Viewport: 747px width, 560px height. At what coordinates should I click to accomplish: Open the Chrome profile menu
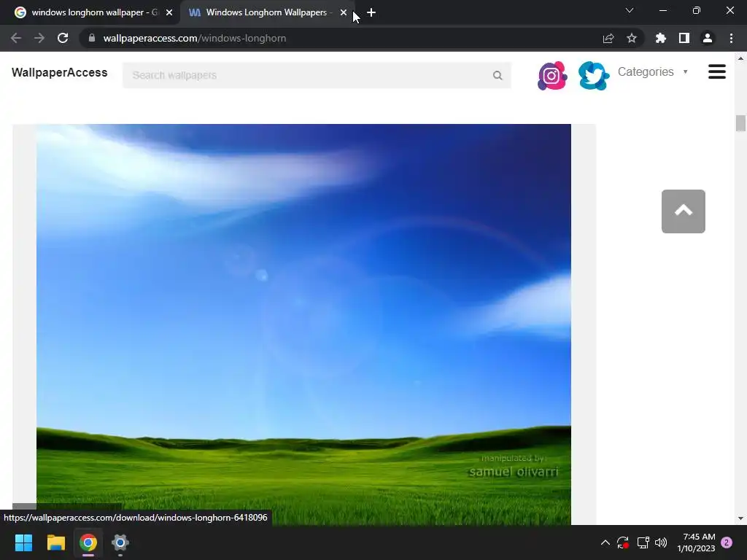click(708, 38)
